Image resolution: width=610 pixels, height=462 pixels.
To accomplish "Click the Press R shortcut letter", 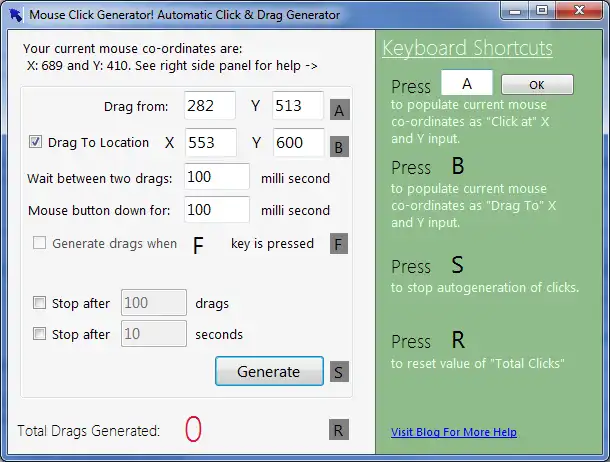I will pyautogui.click(x=458, y=340).
